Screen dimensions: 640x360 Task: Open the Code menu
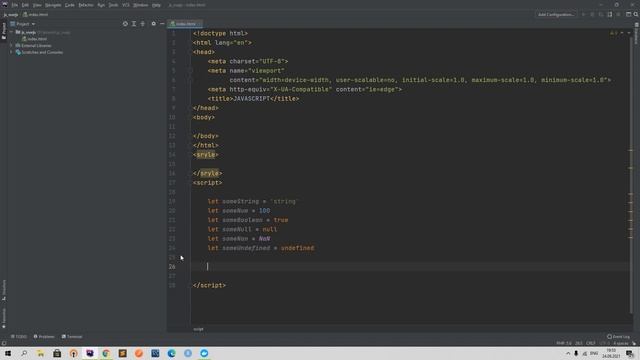pyautogui.click(x=70, y=5)
